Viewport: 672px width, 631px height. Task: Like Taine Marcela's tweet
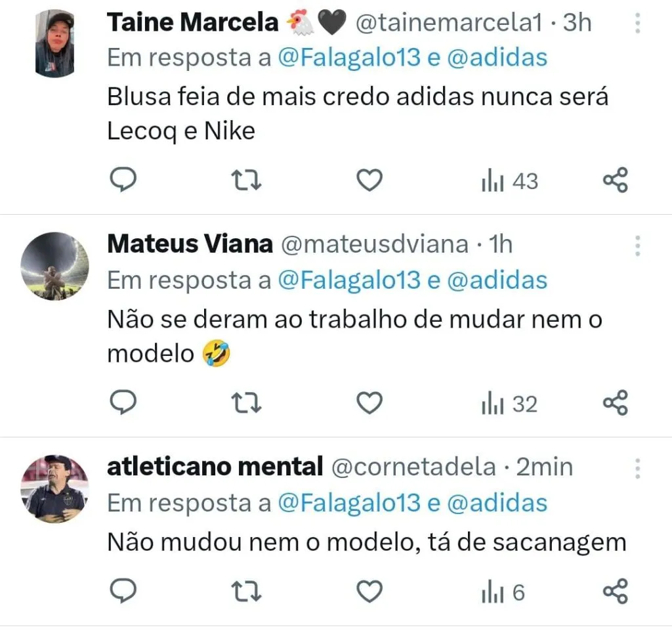369,180
